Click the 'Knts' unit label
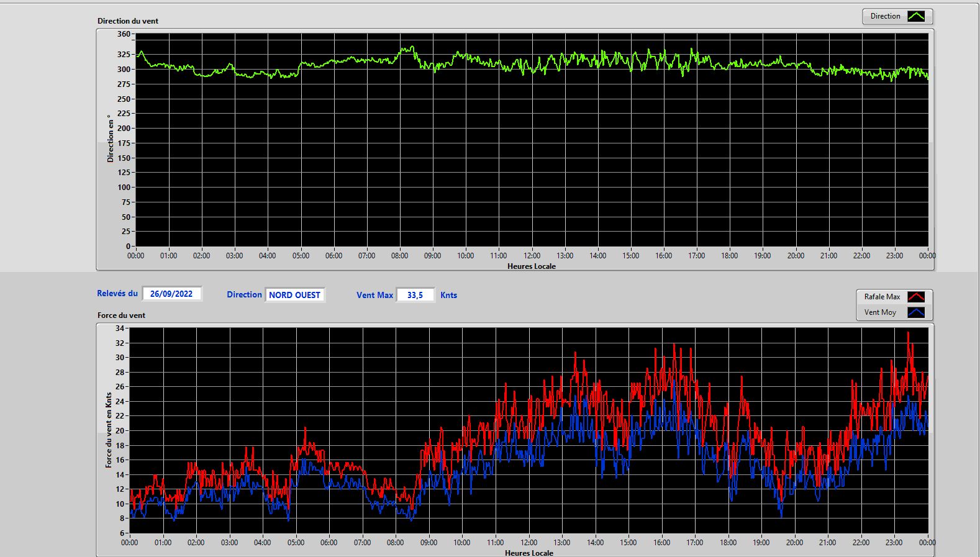 (448, 295)
